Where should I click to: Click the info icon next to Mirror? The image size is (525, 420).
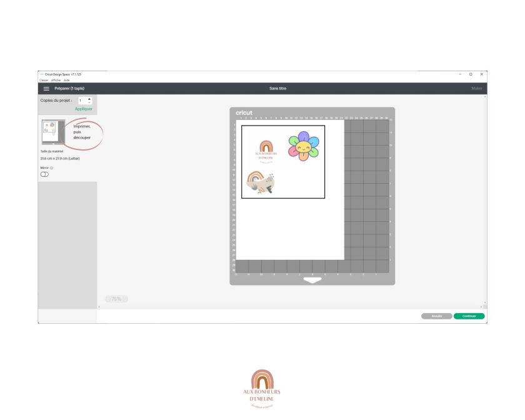tap(52, 167)
